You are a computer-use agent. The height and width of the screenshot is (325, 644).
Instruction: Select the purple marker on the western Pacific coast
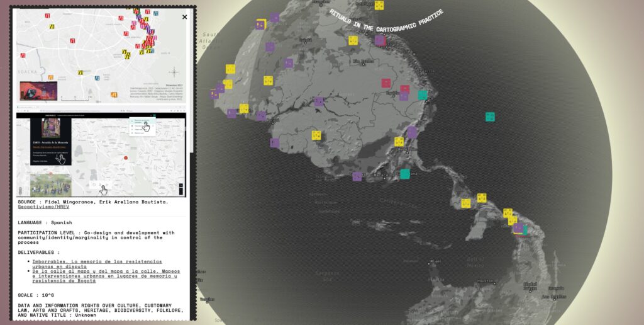(x=412, y=132)
